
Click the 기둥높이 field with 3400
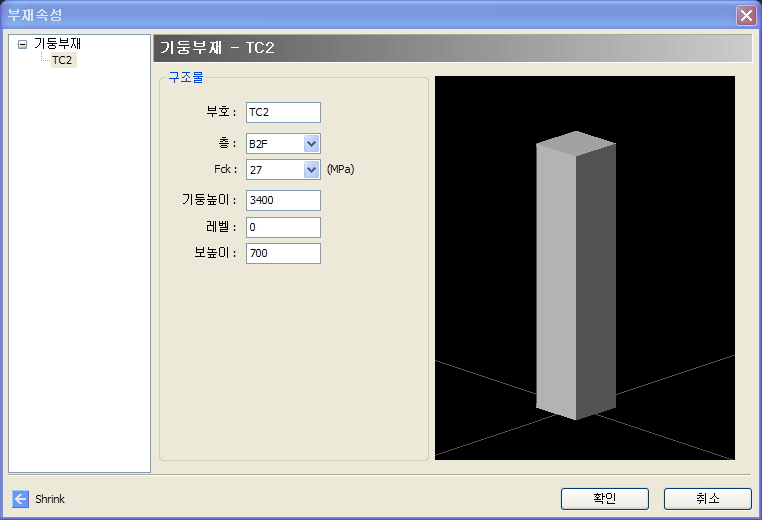283,200
